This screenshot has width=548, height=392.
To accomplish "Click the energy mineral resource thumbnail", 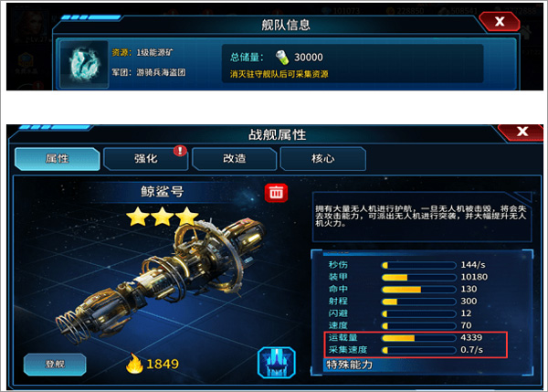I will click(x=84, y=64).
